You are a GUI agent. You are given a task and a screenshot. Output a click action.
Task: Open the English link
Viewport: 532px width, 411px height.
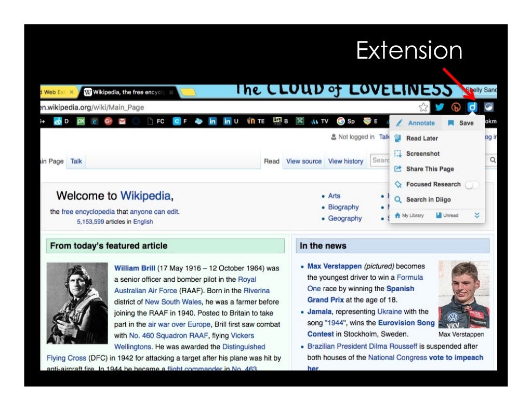pos(143,222)
